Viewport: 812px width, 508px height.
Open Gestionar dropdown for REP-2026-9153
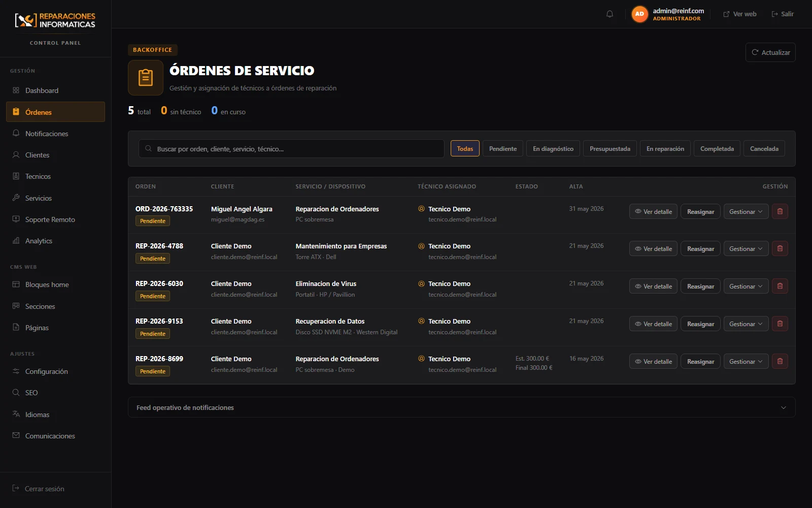tap(746, 324)
